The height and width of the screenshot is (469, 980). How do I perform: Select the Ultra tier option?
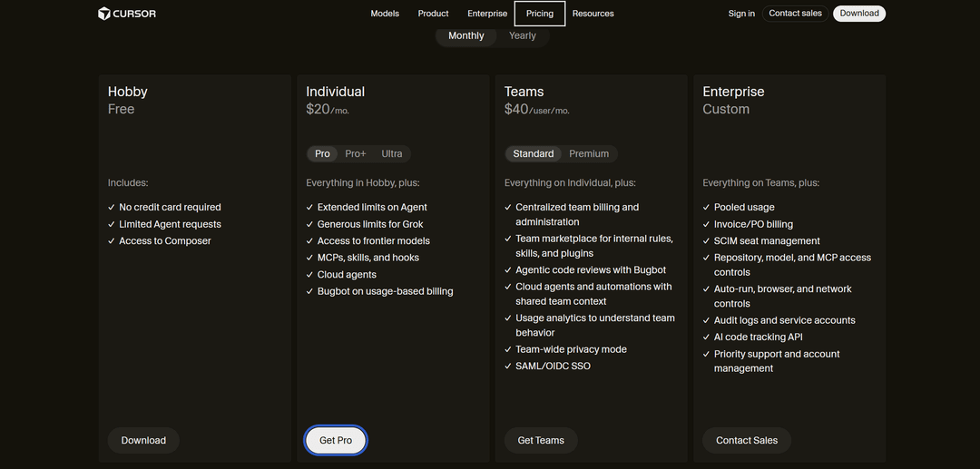392,153
